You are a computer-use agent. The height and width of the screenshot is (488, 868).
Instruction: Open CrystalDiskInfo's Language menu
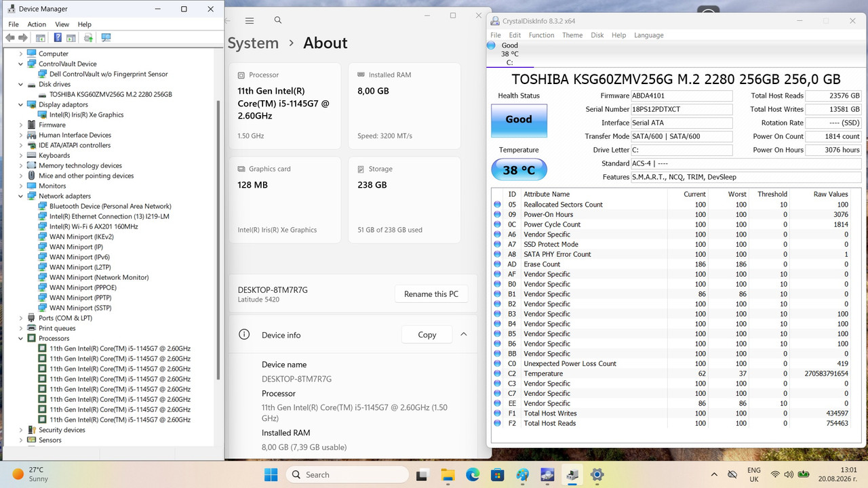(x=649, y=35)
